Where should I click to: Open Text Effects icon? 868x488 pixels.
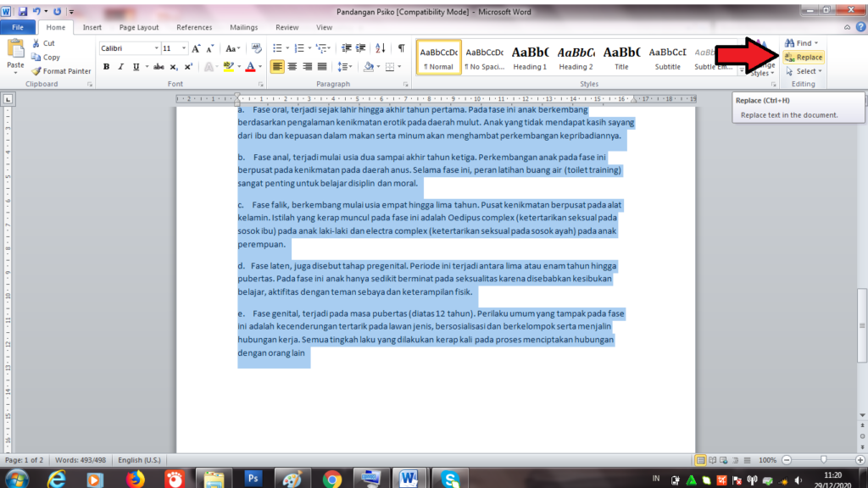point(209,67)
